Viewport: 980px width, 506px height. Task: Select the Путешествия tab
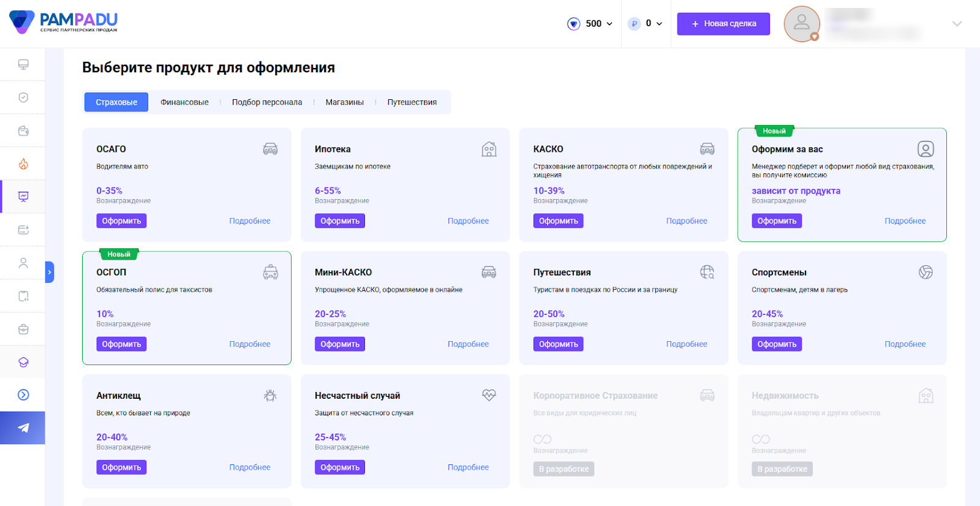[x=412, y=102]
